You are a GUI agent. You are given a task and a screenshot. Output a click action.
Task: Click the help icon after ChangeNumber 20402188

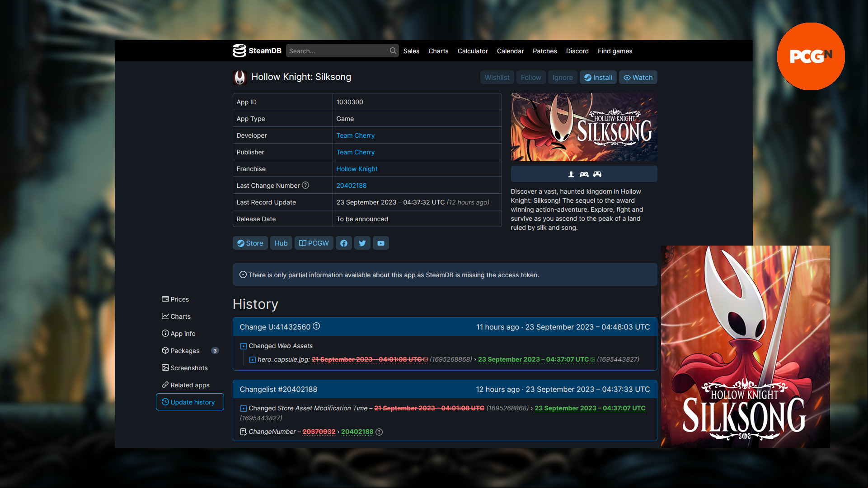pos(379,432)
